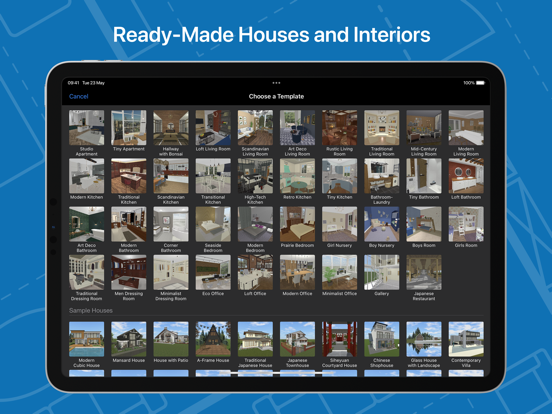The height and width of the screenshot is (414, 552).
Task: Open Traditional Dressing Room template
Action: coord(87,272)
